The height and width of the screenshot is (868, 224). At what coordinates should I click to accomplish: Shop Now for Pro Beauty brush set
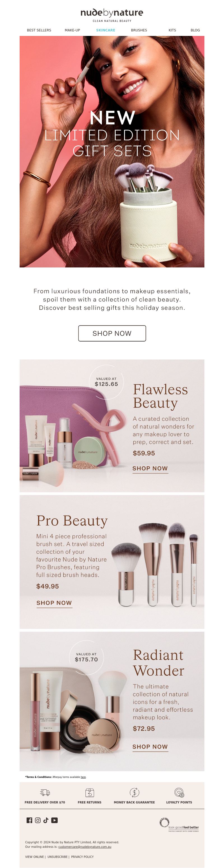click(54, 603)
